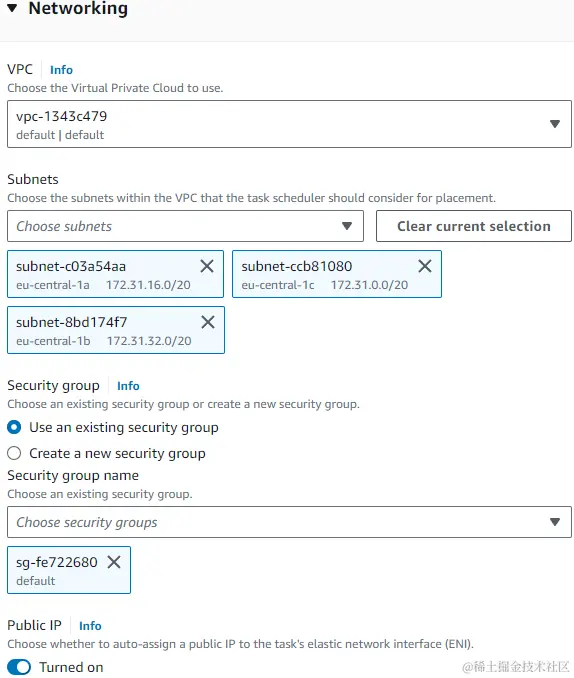Remove subnet-8bd174f7 with its X icon
The image size is (574, 678).
[x=208, y=322]
